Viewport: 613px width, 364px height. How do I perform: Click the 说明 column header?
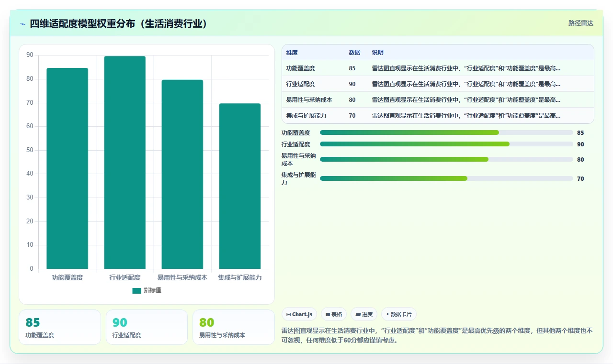click(378, 53)
